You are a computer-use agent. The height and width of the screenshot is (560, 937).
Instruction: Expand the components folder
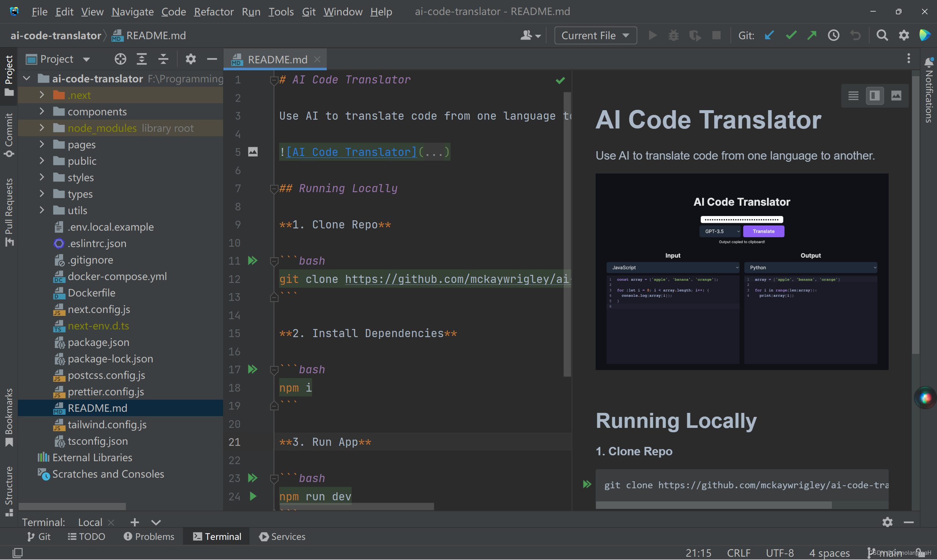[42, 111]
